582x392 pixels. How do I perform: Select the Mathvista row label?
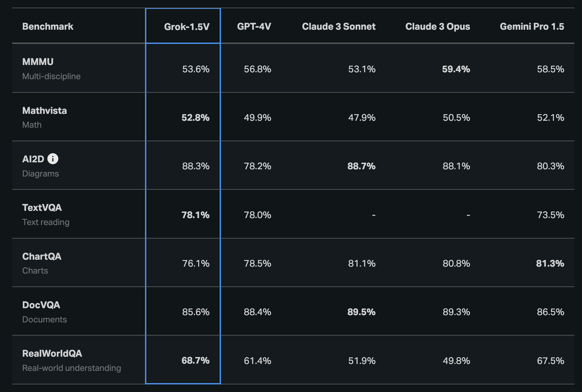pyautogui.click(x=45, y=111)
